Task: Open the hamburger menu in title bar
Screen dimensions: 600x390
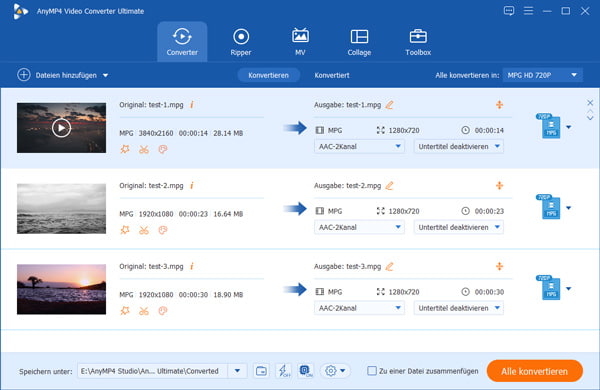Action: (x=528, y=11)
